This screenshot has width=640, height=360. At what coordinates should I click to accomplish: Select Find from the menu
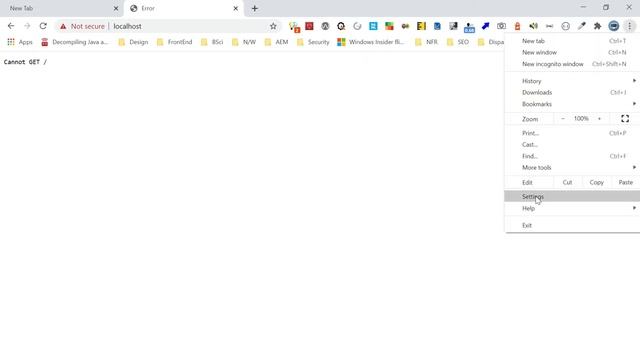572,156
